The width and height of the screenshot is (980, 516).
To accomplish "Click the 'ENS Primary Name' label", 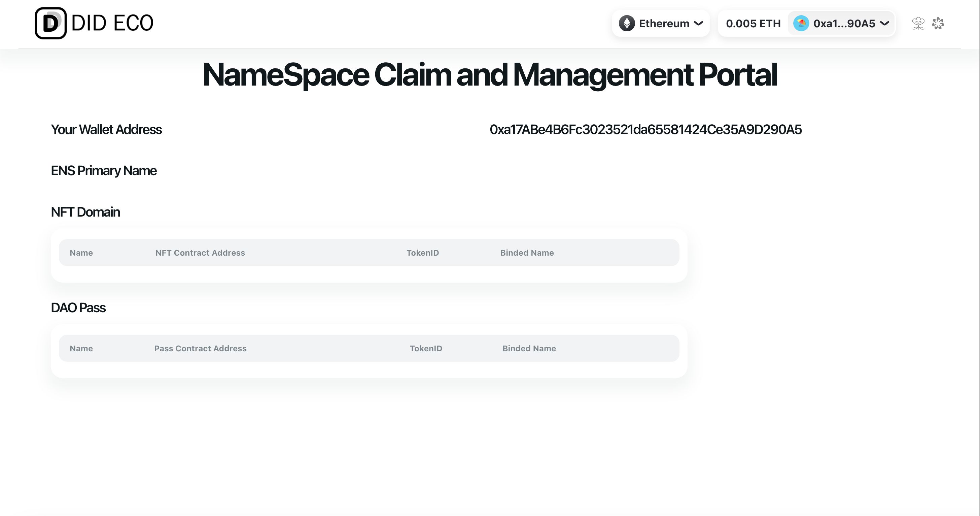I will [103, 171].
